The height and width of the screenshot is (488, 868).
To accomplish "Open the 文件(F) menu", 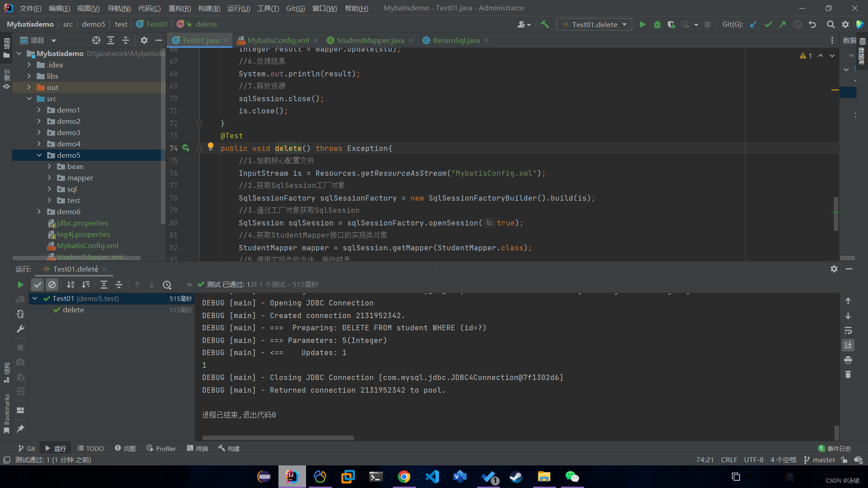I will 30,8.
